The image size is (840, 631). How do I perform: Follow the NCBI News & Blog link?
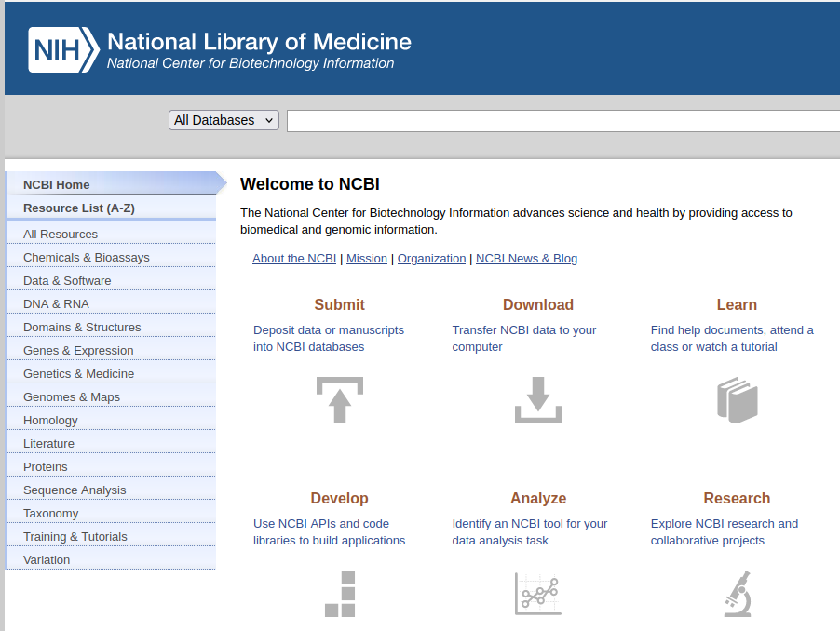(x=526, y=259)
